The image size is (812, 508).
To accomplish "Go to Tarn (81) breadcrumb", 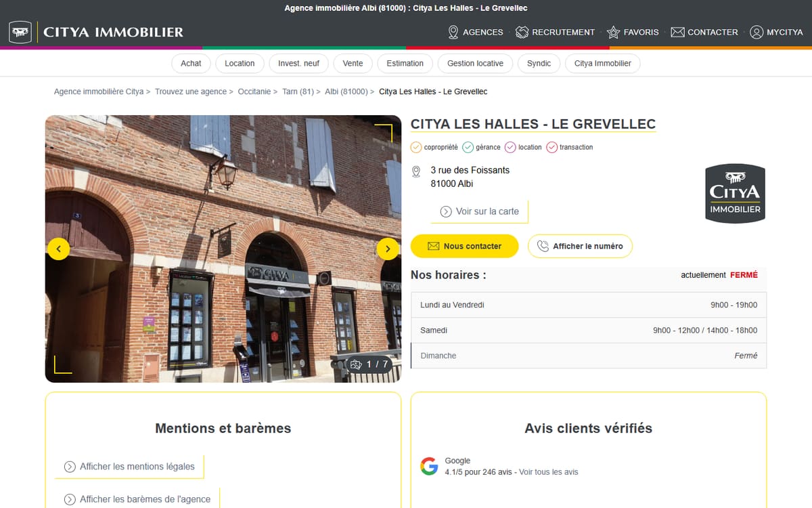I will [298, 91].
